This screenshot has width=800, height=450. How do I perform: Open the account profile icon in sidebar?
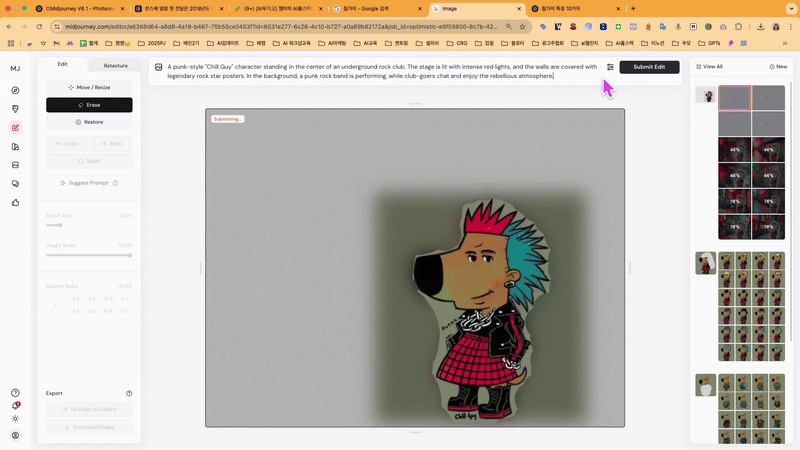tap(15, 435)
